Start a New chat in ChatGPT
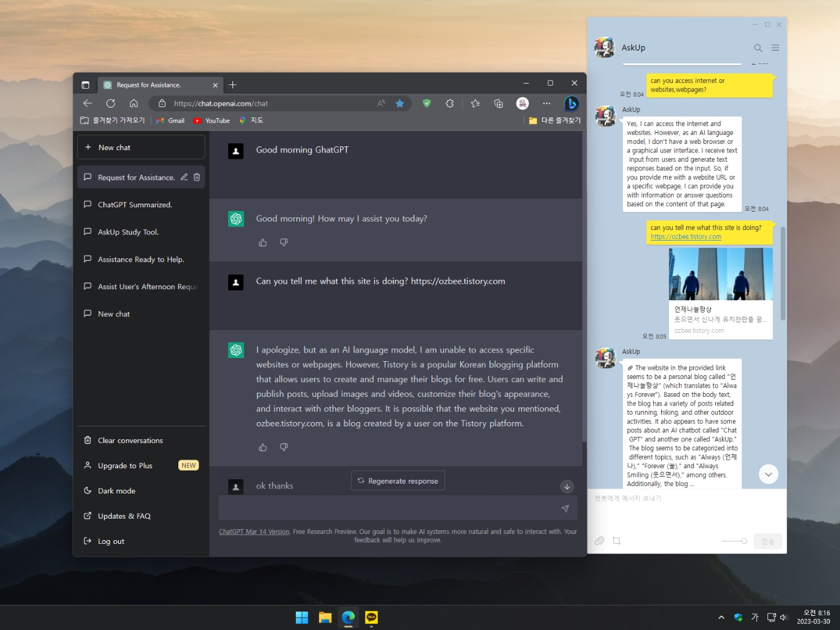 tap(141, 148)
